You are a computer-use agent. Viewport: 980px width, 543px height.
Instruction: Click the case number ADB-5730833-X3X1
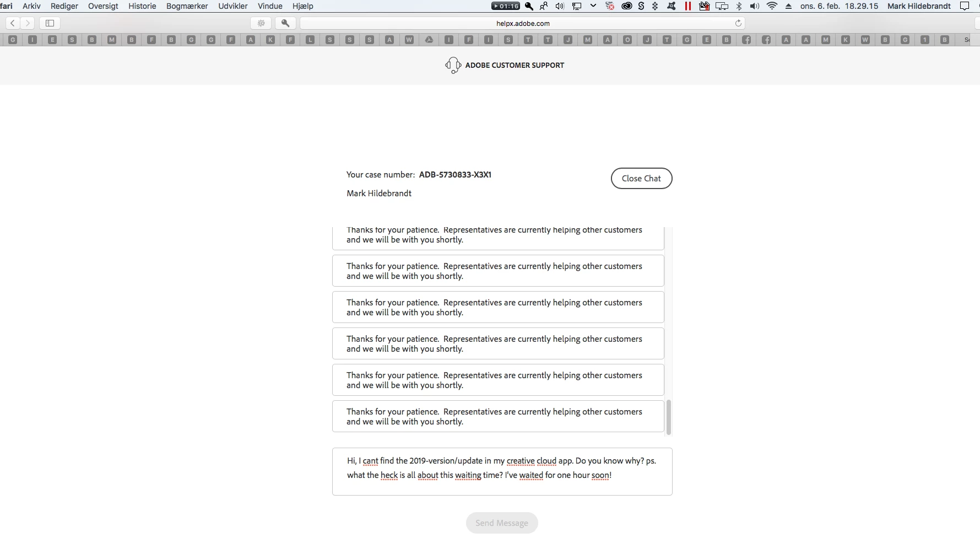[x=455, y=175]
